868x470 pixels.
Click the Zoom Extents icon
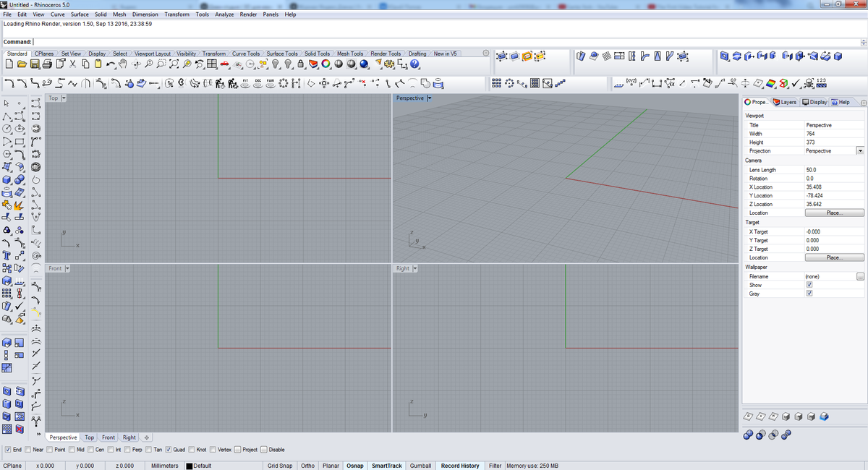click(174, 65)
